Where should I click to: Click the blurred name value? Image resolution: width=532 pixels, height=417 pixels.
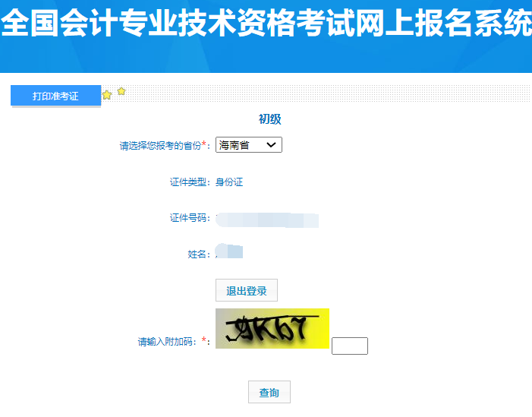pyautogui.click(x=229, y=251)
